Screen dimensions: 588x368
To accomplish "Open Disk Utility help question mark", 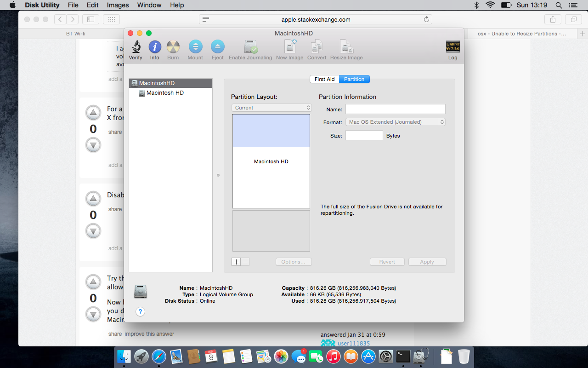I will [x=141, y=312].
